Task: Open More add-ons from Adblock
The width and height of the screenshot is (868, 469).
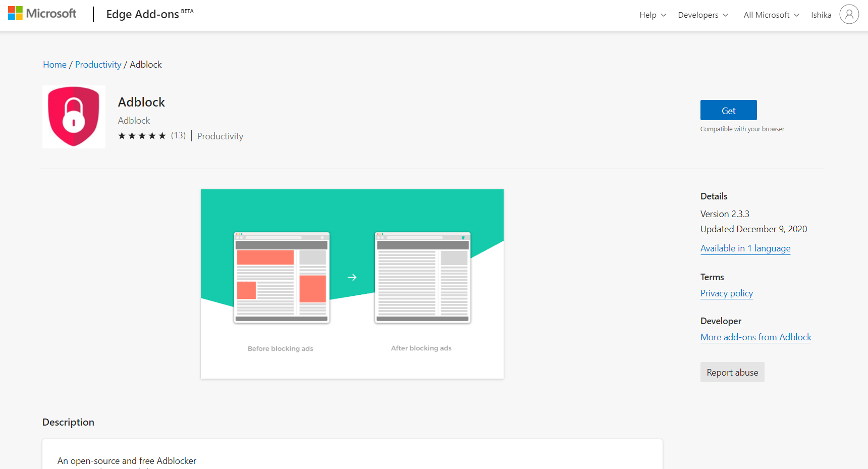Action: [755, 337]
